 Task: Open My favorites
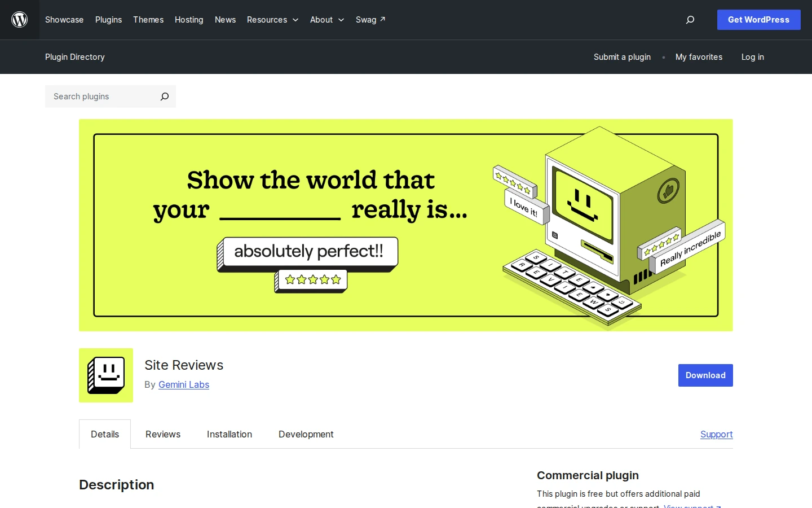tap(699, 57)
